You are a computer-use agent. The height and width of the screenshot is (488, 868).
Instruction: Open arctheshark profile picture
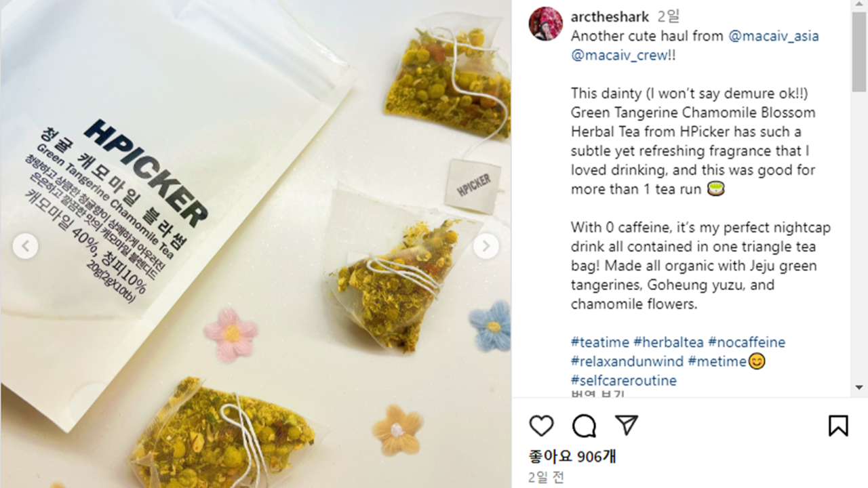[x=545, y=24]
